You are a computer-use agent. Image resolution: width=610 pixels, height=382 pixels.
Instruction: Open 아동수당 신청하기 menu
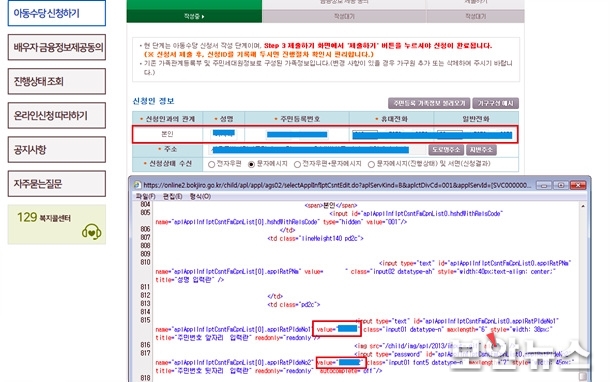pyautogui.click(x=57, y=13)
